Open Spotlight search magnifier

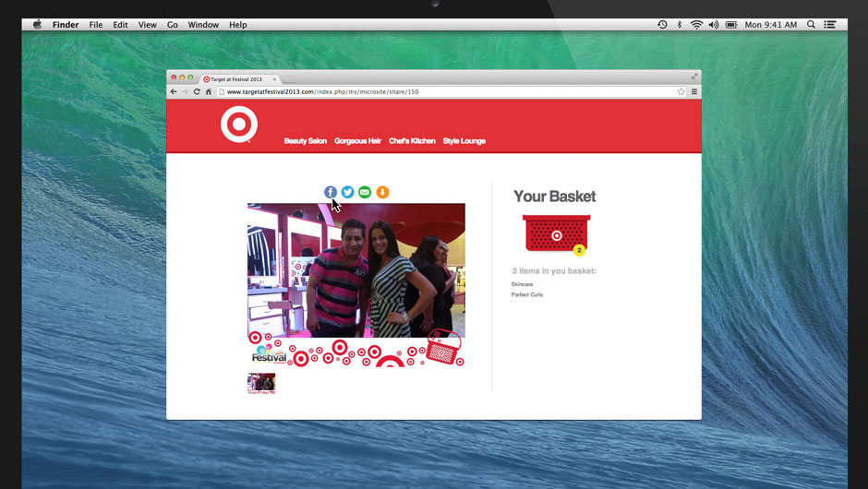811,24
